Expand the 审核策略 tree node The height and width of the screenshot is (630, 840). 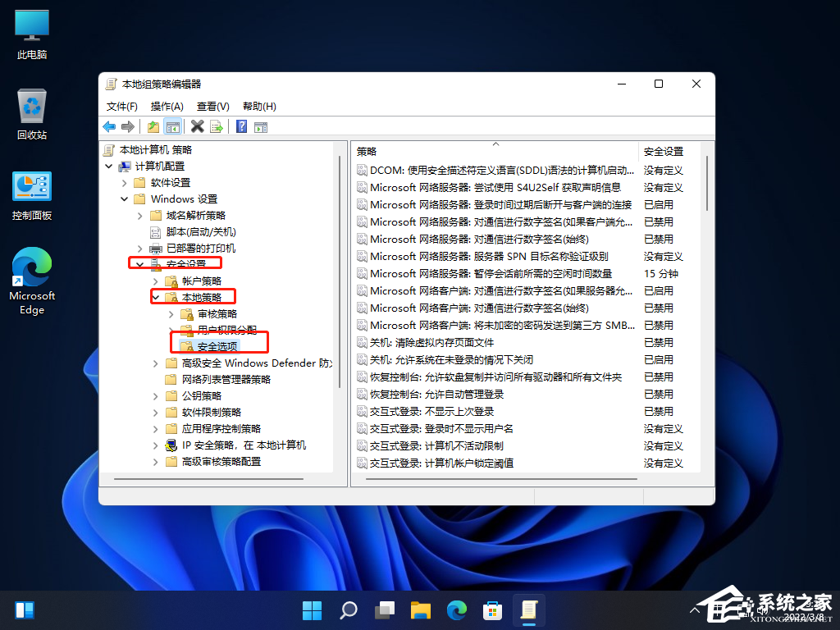point(171,313)
